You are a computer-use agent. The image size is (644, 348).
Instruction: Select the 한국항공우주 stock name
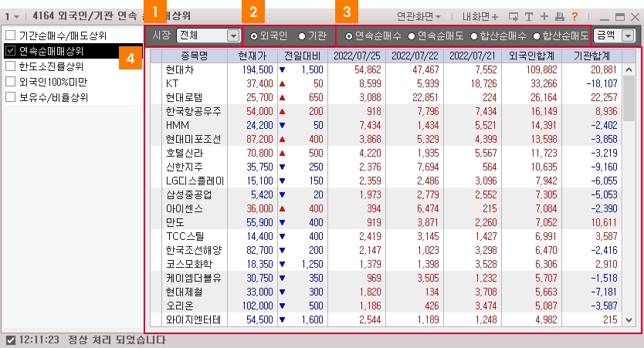194,112
